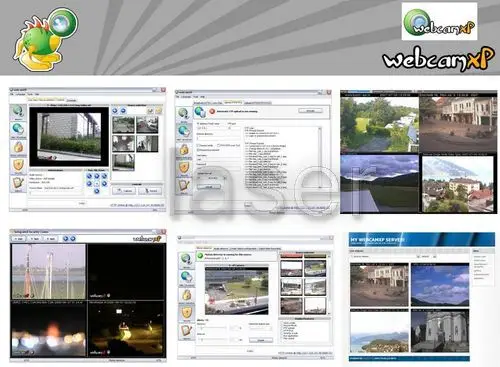This screenshot has width=500, height=367.
Task: Select harbor masts feed in four-camera night viewer
Action: click(49, 271)
